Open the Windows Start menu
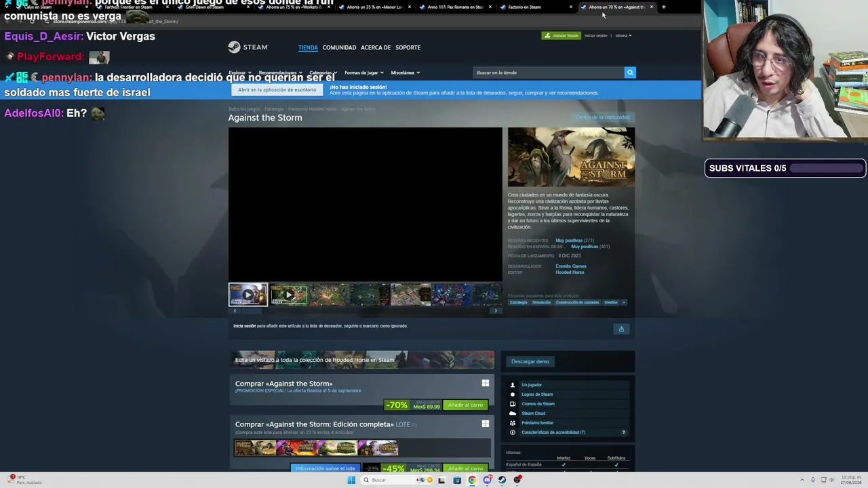 tap(351, 481)
